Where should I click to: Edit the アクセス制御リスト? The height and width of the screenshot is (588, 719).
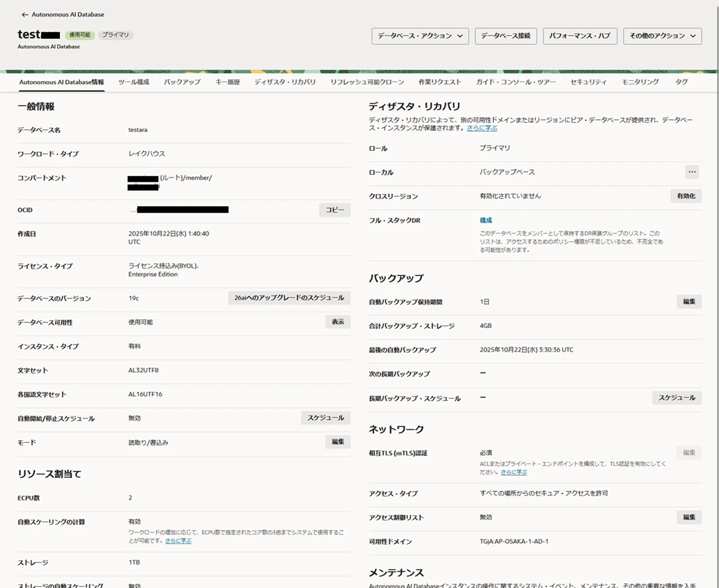point(689,517)
